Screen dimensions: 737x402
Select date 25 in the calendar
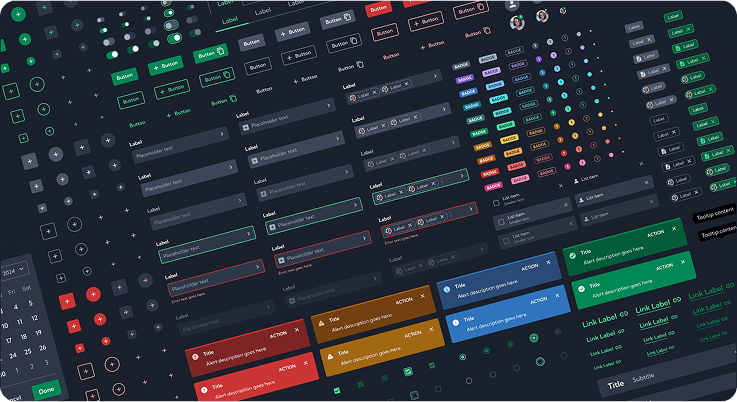coord(27,351)
